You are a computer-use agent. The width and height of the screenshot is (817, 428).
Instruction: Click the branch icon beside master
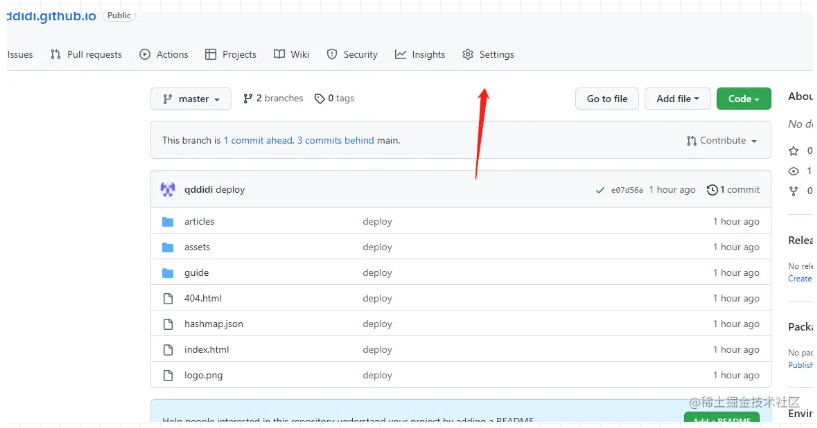point(167,99)
